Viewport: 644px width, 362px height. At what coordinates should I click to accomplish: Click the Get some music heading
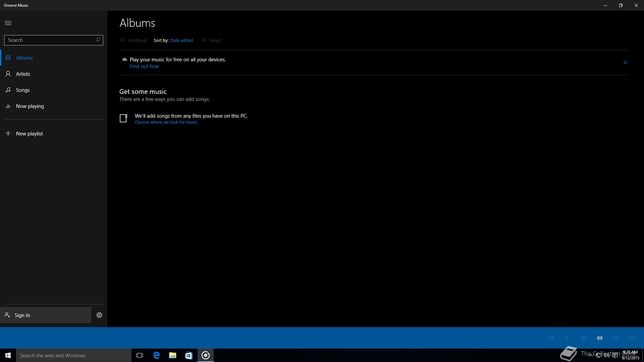(x=143, y=92)
